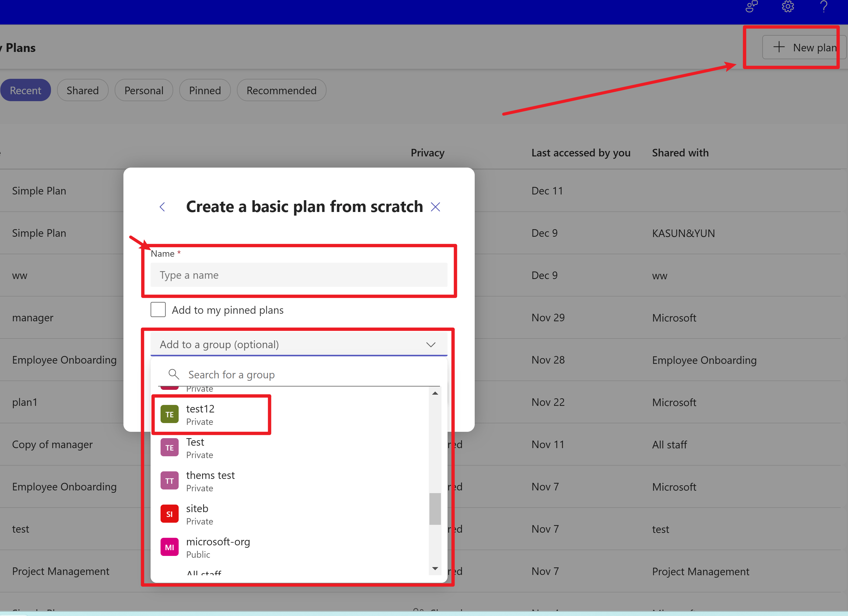Click the thems test TT avatar

tap(169, 481)
